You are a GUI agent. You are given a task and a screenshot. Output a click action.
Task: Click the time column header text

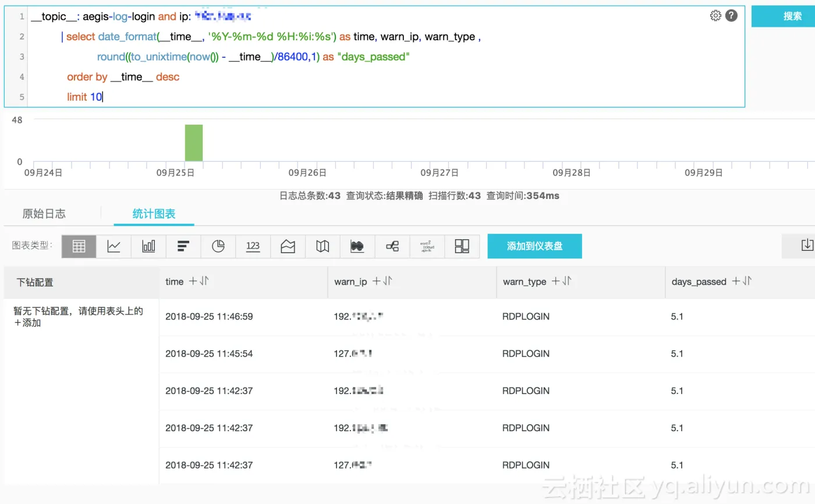174,282
